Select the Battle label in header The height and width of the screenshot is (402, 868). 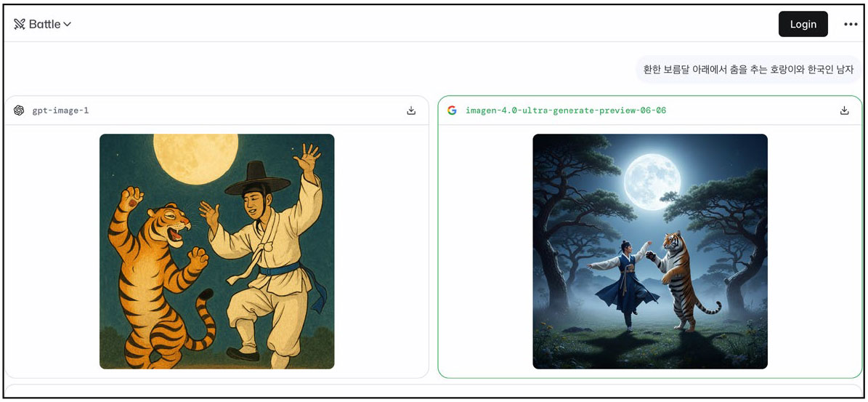[44, 25]
